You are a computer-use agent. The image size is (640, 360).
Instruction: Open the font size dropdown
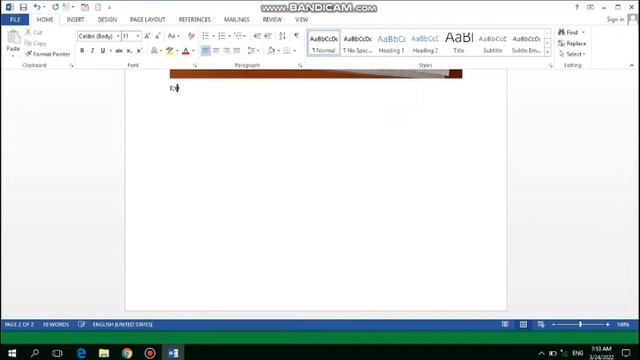point(138,36)
